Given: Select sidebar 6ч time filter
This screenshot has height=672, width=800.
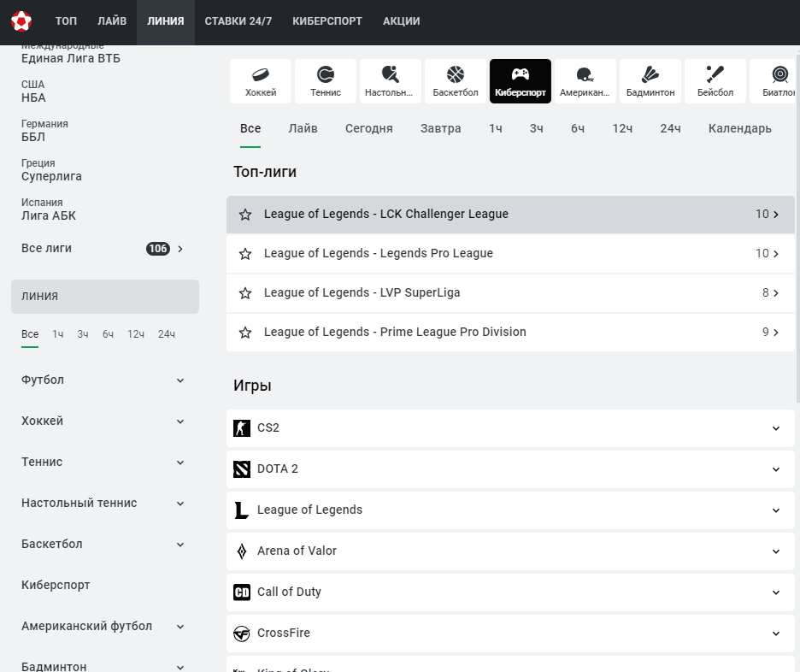Looking at the screenshot, I should [108, 334].
